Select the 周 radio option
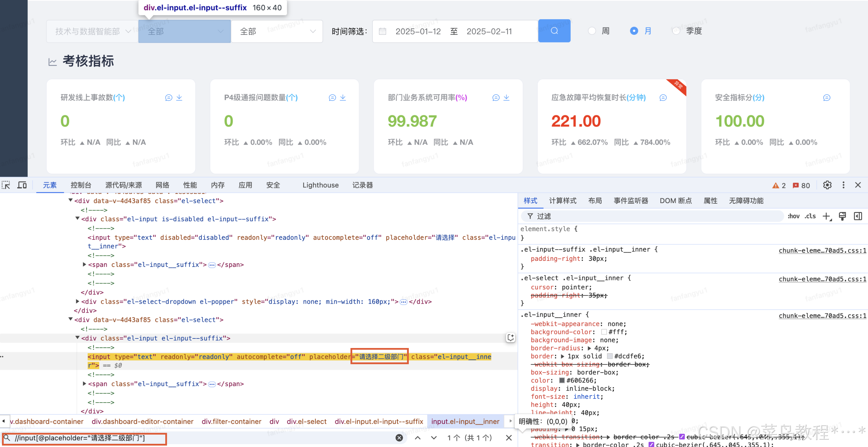 [x=592, y=31]
